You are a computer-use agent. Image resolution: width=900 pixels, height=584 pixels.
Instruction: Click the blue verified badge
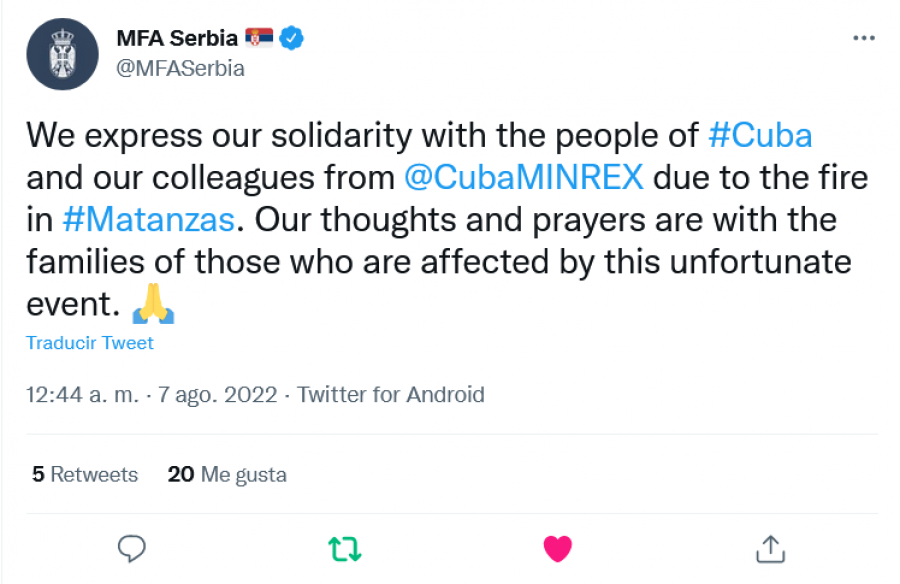[x=292, y=38]
